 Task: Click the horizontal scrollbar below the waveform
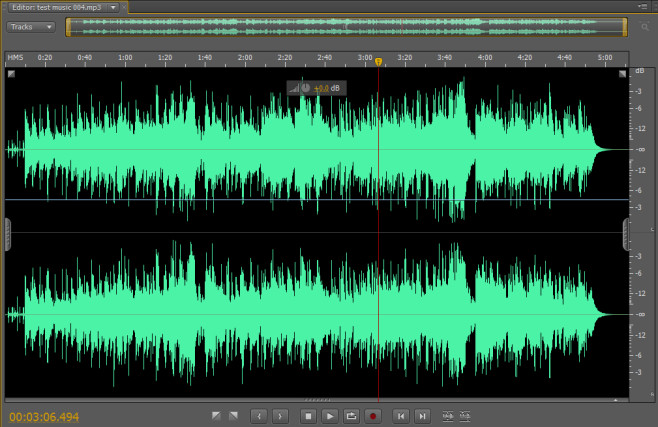pos(317,400)
